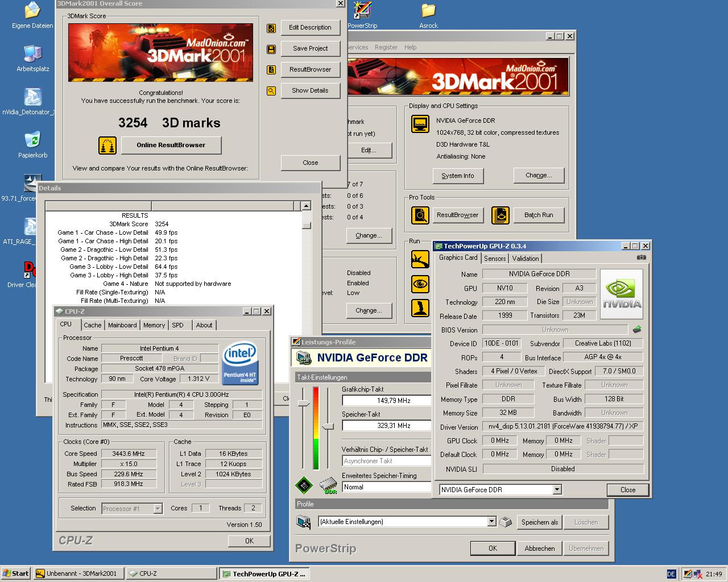Click the Grafikchip-Takt 149,79 MHz field

(386, 401)
